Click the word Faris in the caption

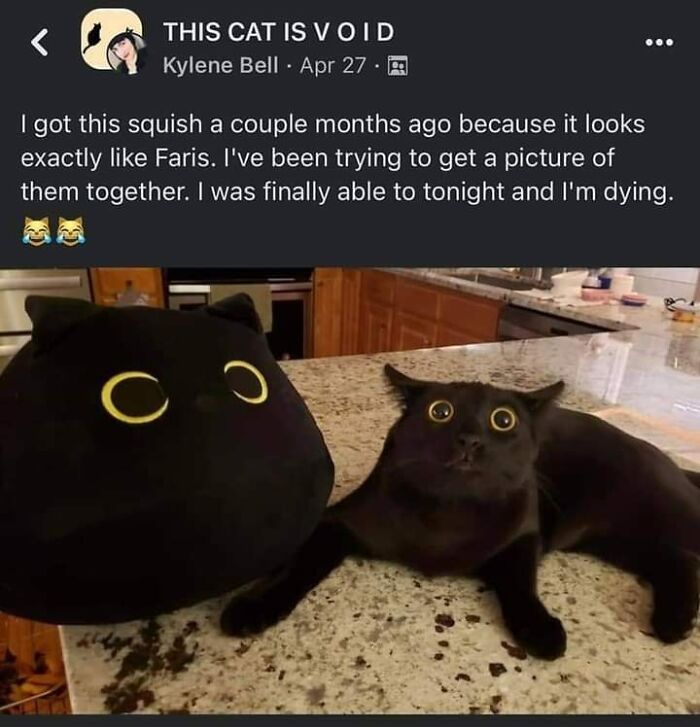coord(182,158)
